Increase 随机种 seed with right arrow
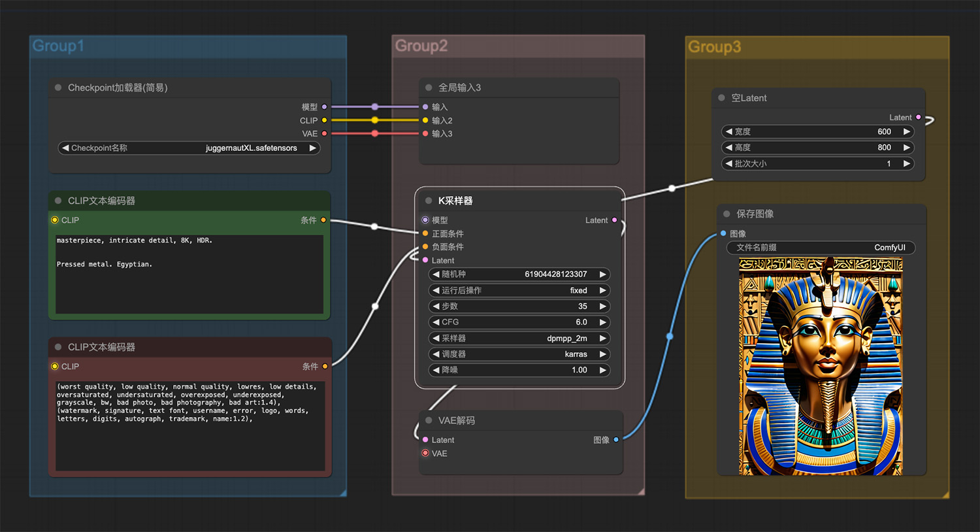Screen dimensions: 980x532 tap(603, 274)
